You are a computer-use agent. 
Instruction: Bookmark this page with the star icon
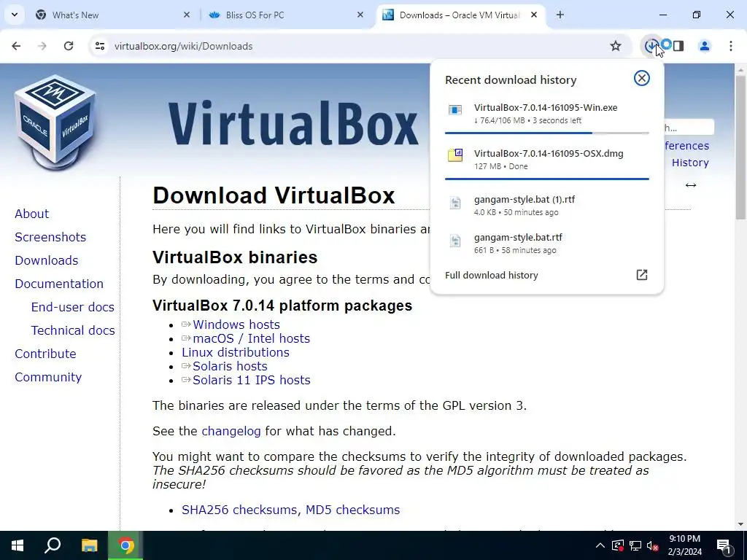point(616,46)
